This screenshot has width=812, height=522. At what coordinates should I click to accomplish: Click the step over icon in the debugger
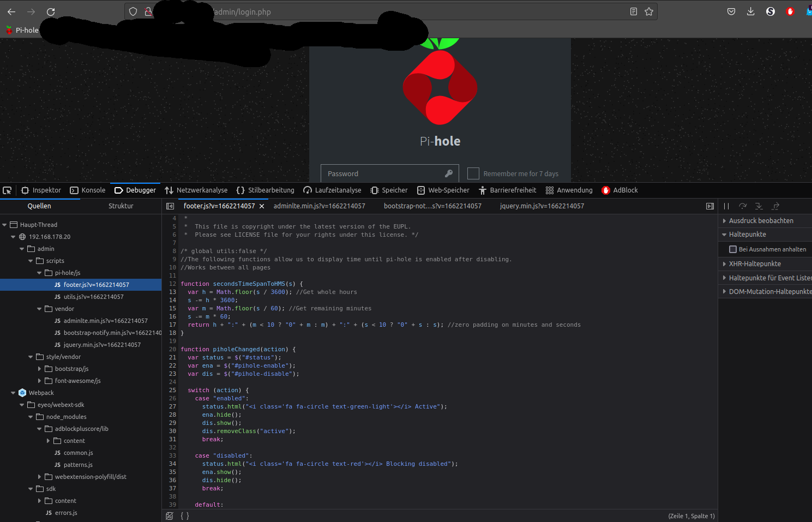742,206
